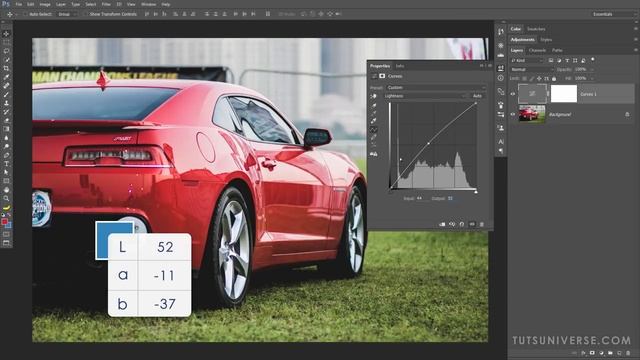Viewport: 640px width, 360px height.
Task: Hide the Background layer
Action: pyautogui.click(x=513, y=114)
